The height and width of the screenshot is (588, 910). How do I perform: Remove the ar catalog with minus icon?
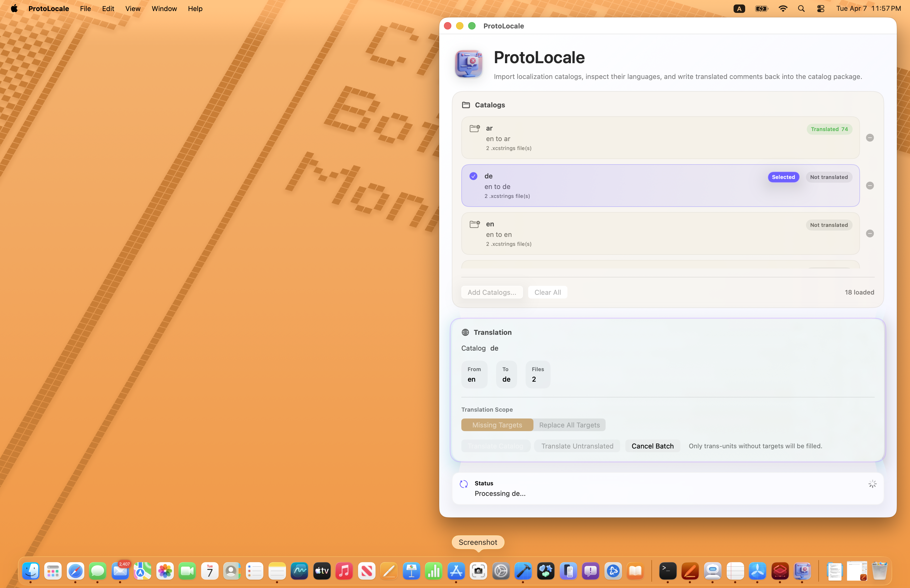pyautogui.click(x=869, y=138)
